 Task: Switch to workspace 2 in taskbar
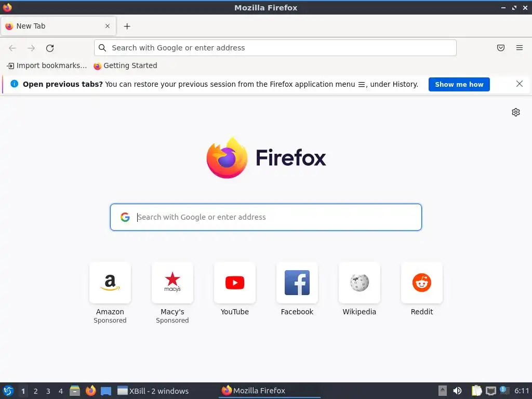(x=36, y=391)
